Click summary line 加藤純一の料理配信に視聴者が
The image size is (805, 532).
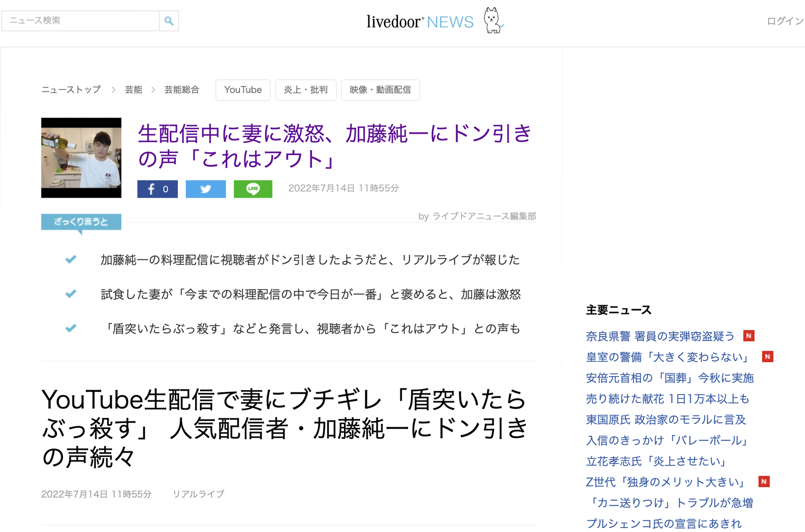click(x=310, y=260)
